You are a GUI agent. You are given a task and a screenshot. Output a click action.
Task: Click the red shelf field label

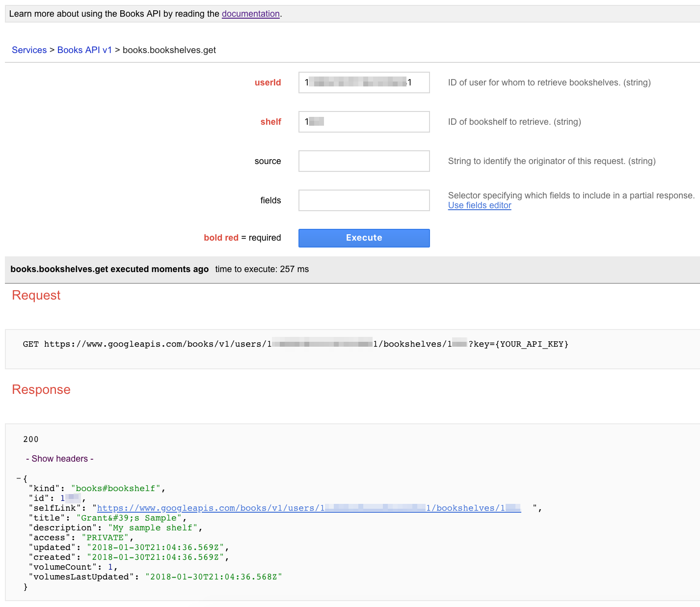coord(271,122)
